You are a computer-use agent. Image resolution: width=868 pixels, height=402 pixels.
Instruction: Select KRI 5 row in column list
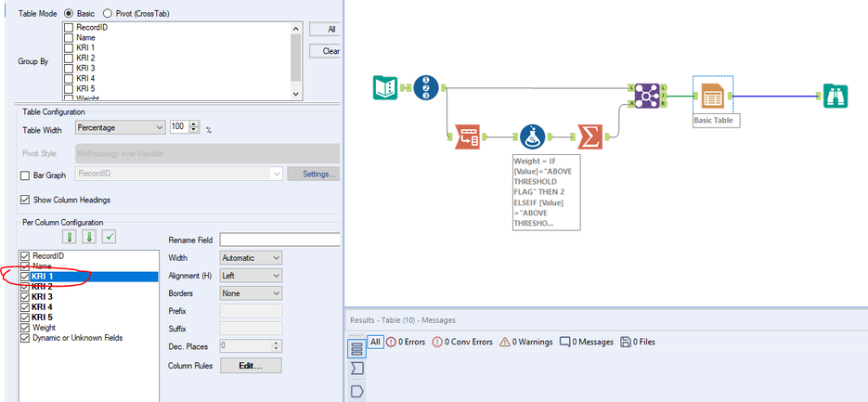click(x=88, y=318)
